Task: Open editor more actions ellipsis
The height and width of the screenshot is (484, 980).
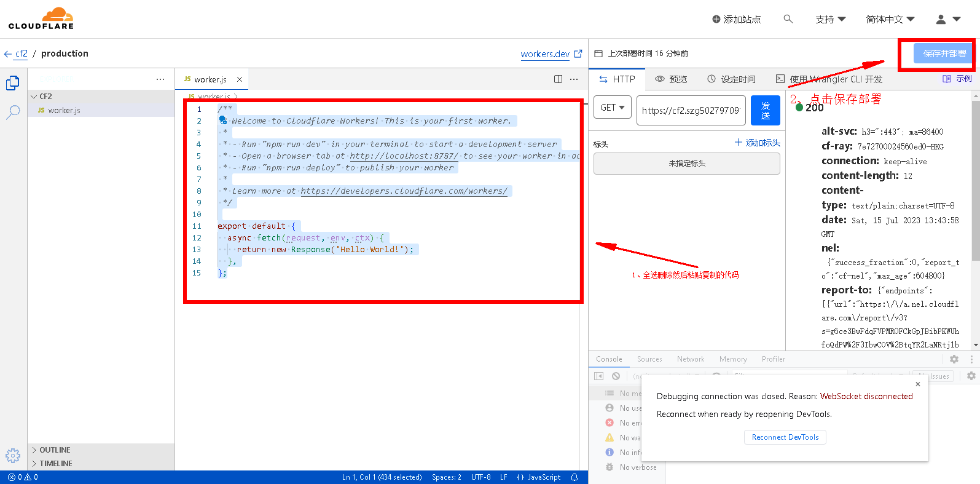Action: tap(574, 79)
